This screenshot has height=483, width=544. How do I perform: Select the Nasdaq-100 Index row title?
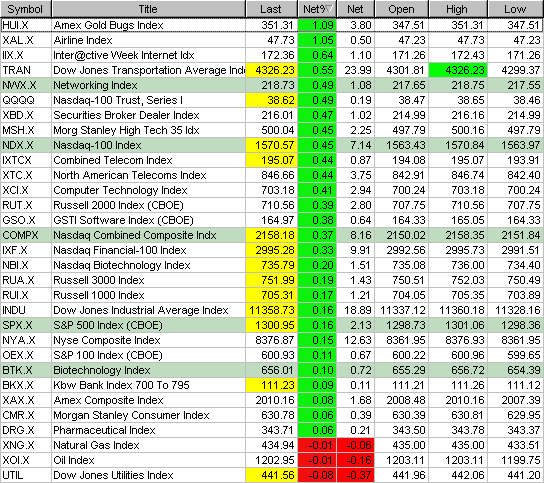pos(97,145)
